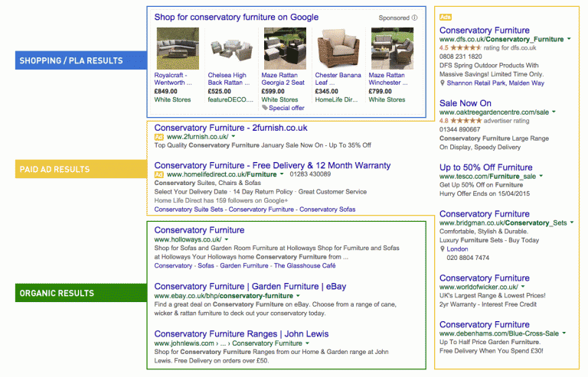Click 'Shop for conservatory furniture on Google' heading
This screenshot has height=377, width=588.
pyautogui.click(x=237, y=18)
